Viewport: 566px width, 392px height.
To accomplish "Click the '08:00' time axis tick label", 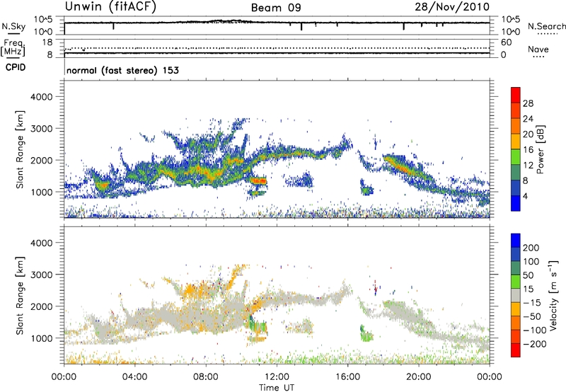I will pos(206,377).
